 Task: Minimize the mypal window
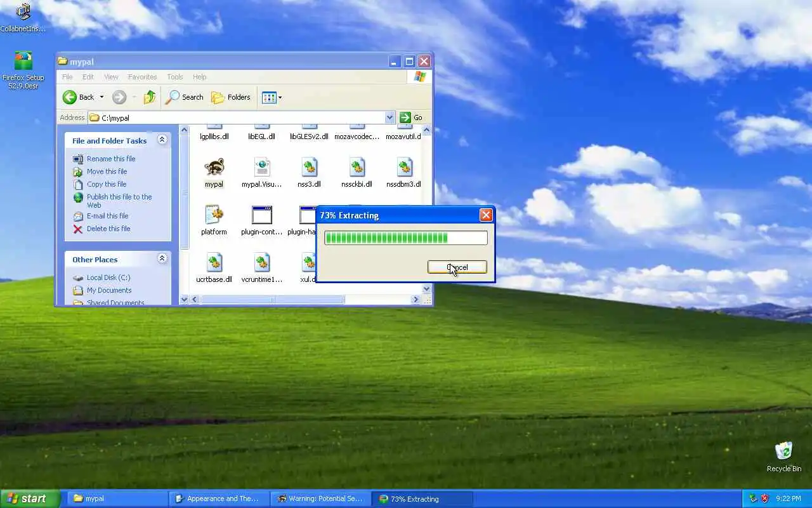(x=395, y=61)
